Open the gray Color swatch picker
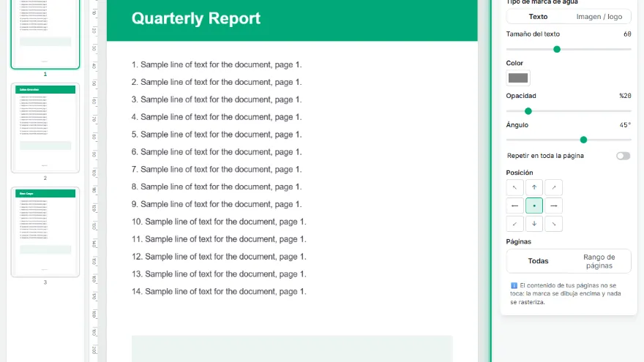 click(518, 78)
